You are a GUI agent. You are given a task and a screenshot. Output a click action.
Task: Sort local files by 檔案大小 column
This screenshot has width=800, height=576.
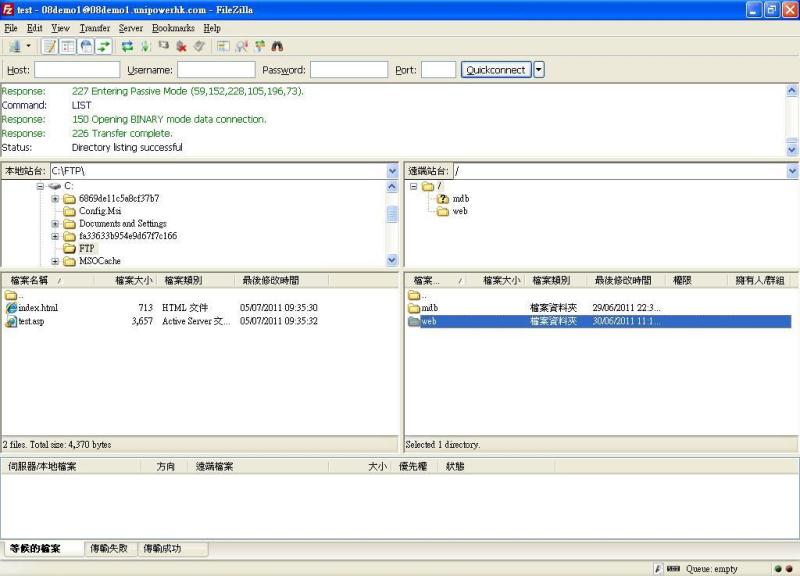pyautogui.click(x=127, y=280)
